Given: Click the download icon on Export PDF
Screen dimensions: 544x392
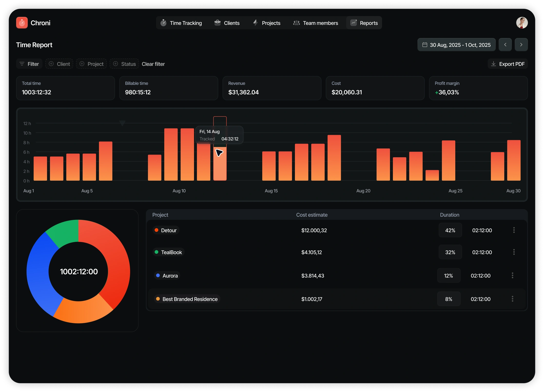Looking at the screenshot, I should [x=493, y=64].
